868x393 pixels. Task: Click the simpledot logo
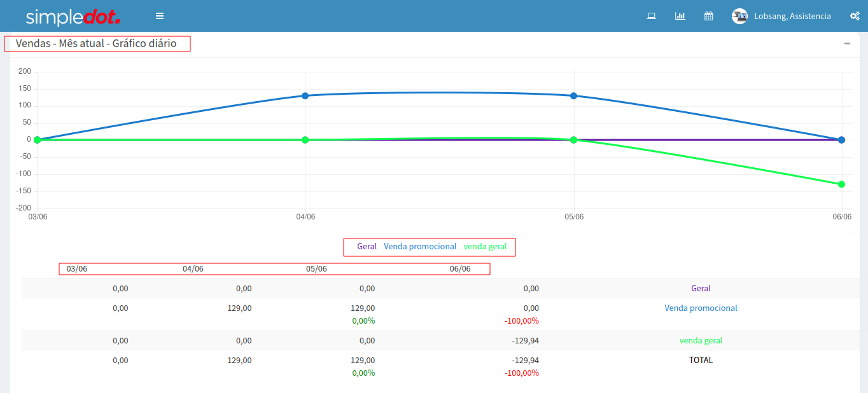pyautogui.click(x=73, y=17)
